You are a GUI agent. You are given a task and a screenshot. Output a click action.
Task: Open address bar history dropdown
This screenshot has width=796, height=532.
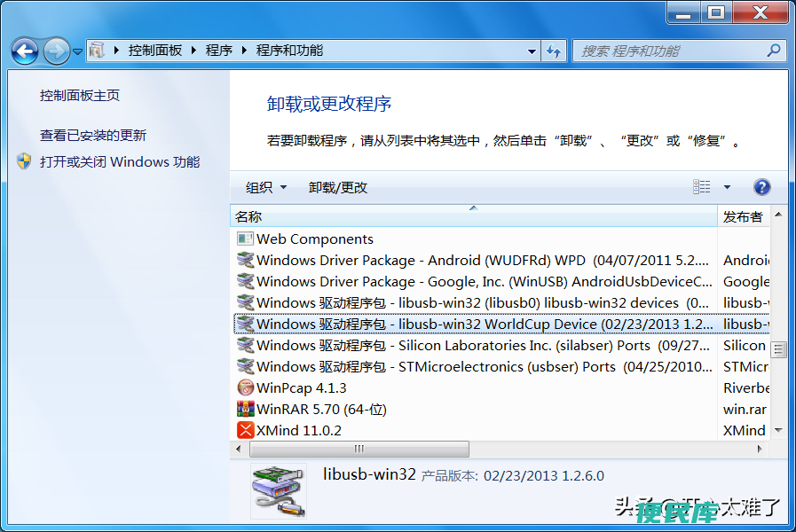click(x=532, y=51)
